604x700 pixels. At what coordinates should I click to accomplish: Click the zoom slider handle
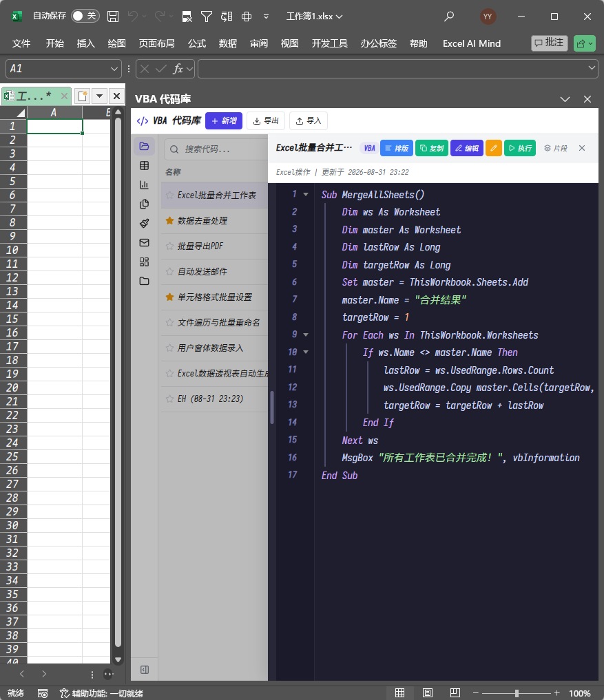[517, 693]
